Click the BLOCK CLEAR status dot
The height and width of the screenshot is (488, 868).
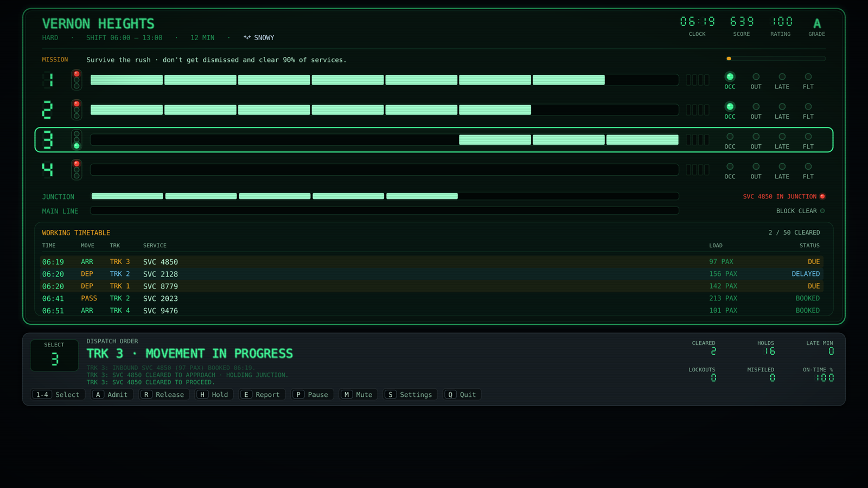coord(822,211)
